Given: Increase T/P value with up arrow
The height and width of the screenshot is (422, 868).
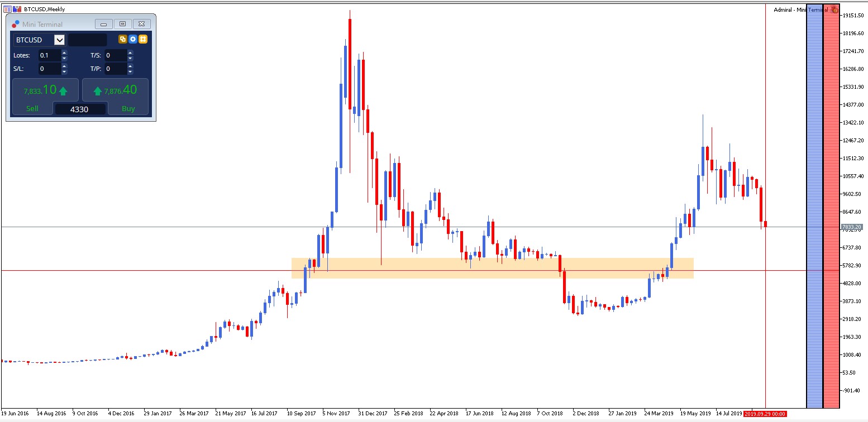Looking at the screenshot, I should point(130,66).
